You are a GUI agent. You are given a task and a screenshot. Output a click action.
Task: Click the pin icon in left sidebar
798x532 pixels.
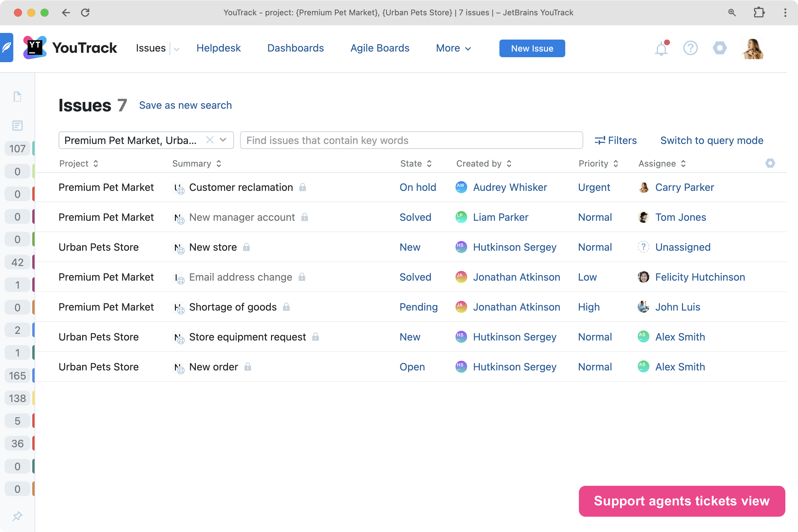[x=17, y=516]
